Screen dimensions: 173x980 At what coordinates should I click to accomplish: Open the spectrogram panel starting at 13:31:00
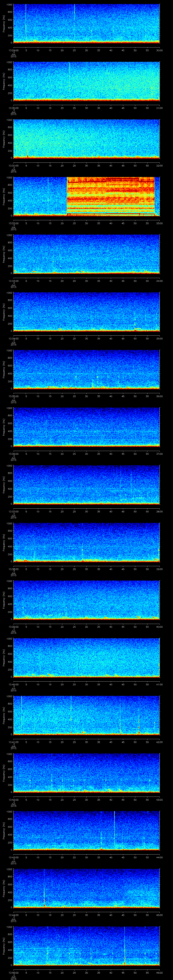point(86,139)
